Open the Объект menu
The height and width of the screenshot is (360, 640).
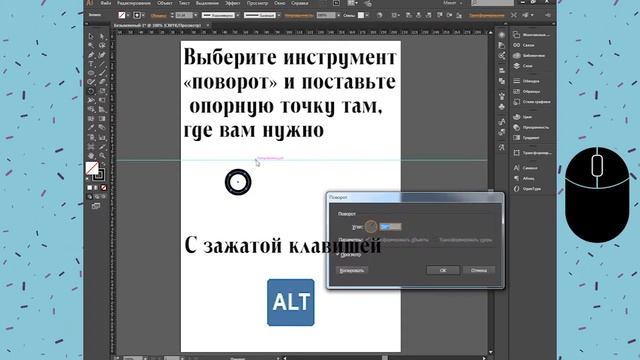(165, 3)
